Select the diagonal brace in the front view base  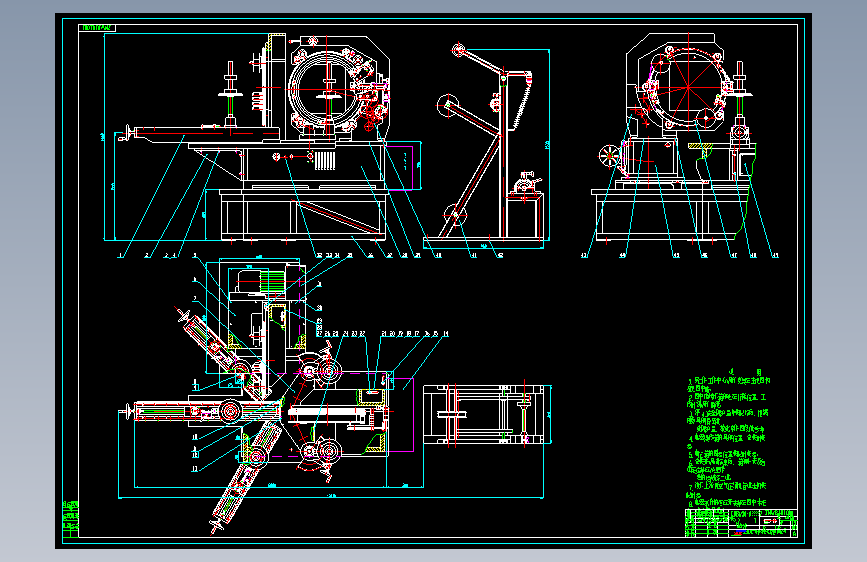point(338,217)
